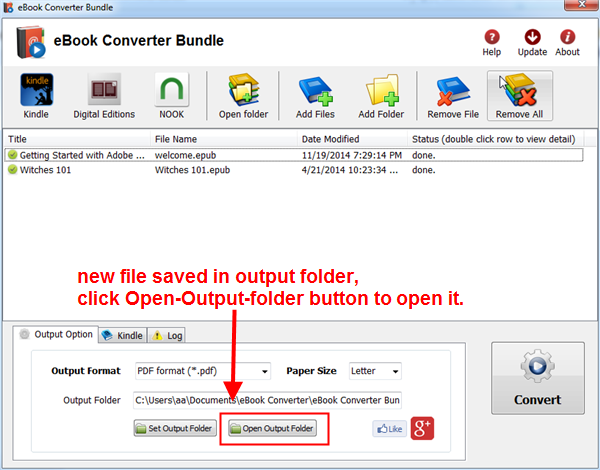Remove File from the list
600x470 pixels.
pos(453,96)
